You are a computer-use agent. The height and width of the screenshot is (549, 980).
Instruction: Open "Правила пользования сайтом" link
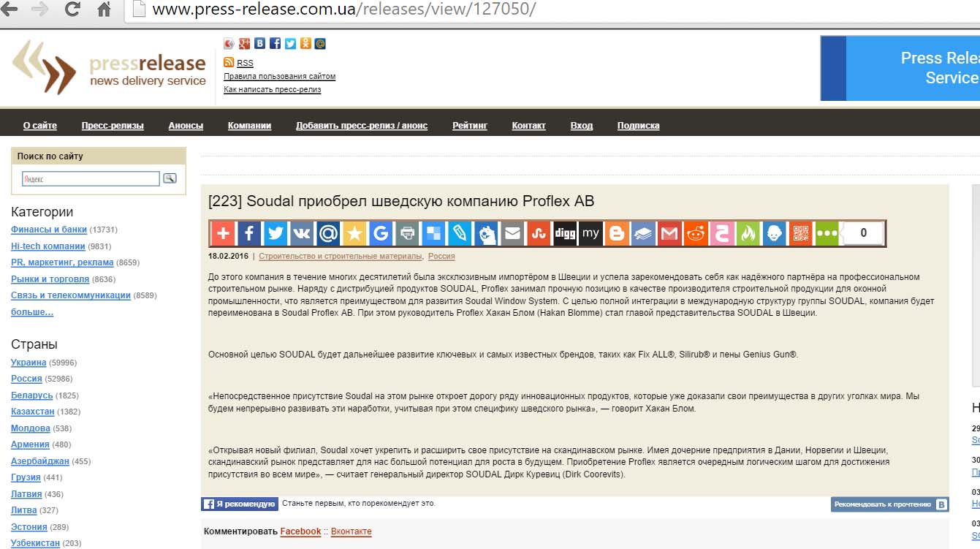279,76
